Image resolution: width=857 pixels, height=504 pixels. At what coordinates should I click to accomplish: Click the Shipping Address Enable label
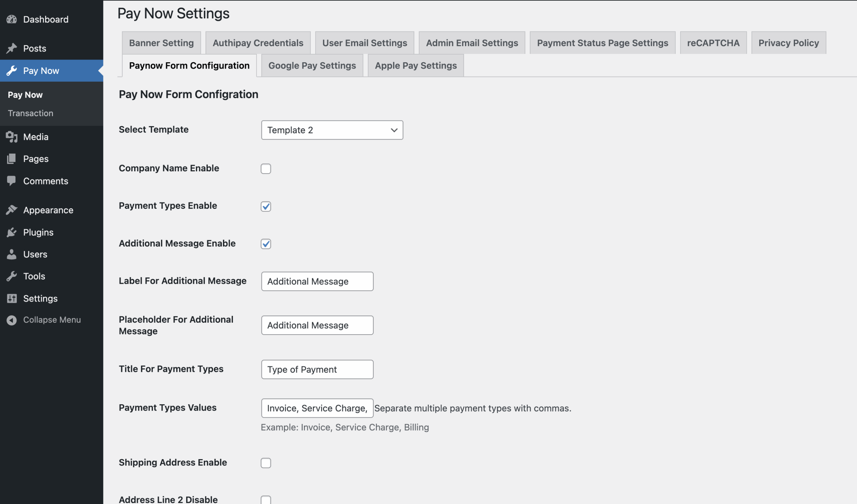point(173,463)
